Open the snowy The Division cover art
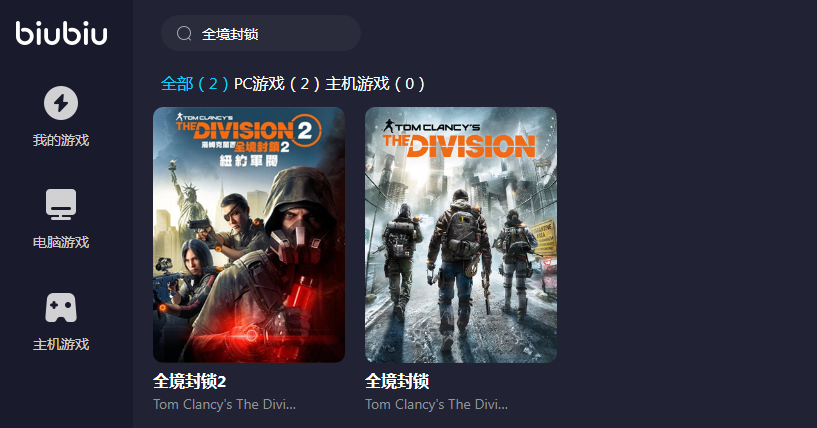 click(461, 235)
